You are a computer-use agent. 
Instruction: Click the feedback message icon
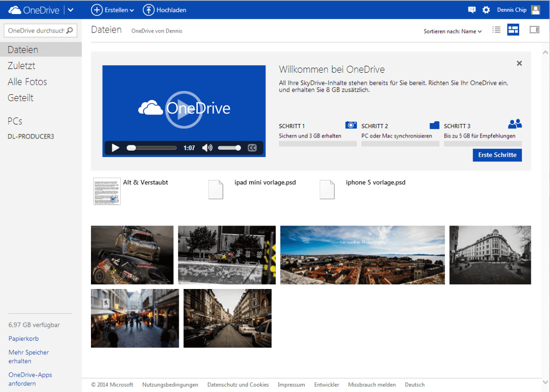[x=472, y=9]
